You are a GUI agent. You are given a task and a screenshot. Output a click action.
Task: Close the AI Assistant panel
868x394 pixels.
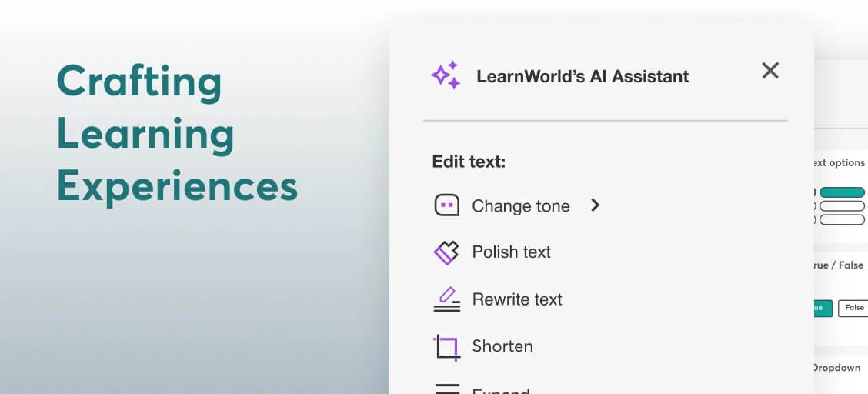pos(770,71)
